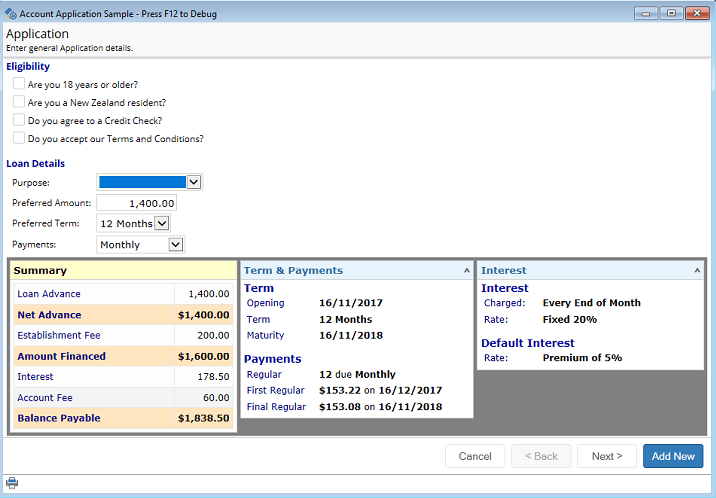Click the Balance Payable $1,838.50 value
Image resolution: width=716 pixels, height=498 pixels.
click(204, 418)
